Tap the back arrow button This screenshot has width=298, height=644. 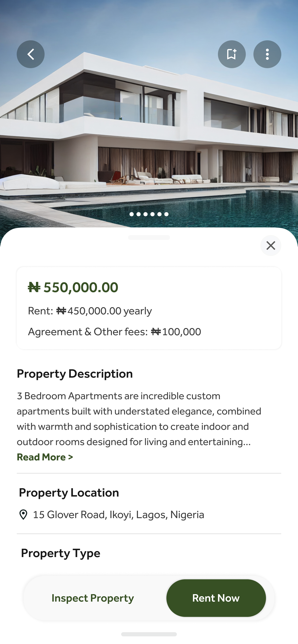coord(31,54)
